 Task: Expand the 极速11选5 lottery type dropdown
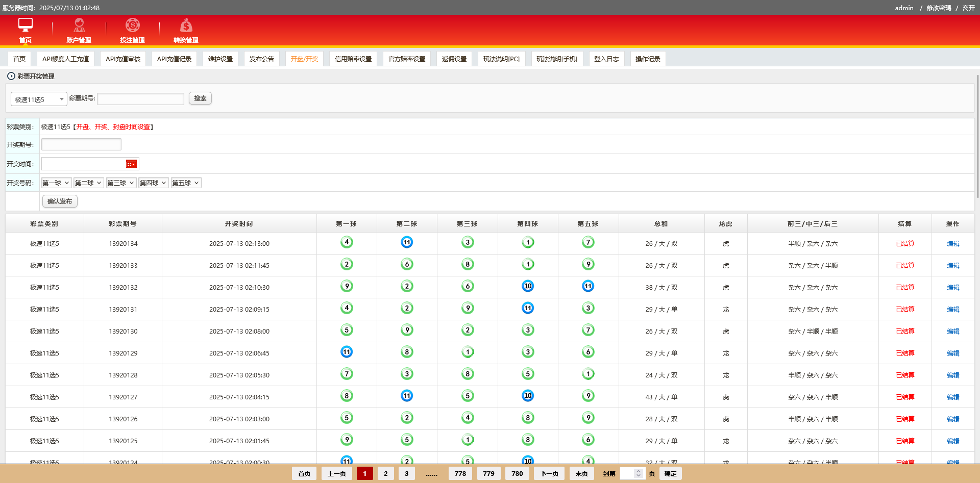39,99
